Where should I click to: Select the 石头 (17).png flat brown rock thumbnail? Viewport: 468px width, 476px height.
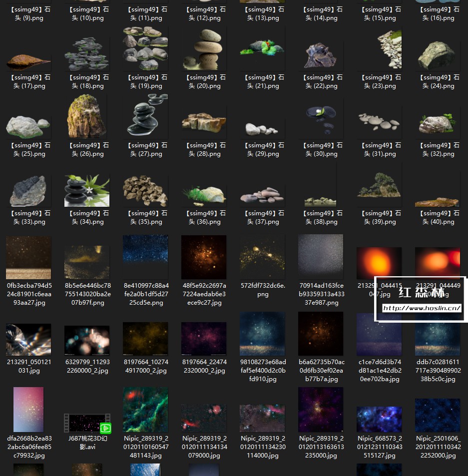point(28,61)
